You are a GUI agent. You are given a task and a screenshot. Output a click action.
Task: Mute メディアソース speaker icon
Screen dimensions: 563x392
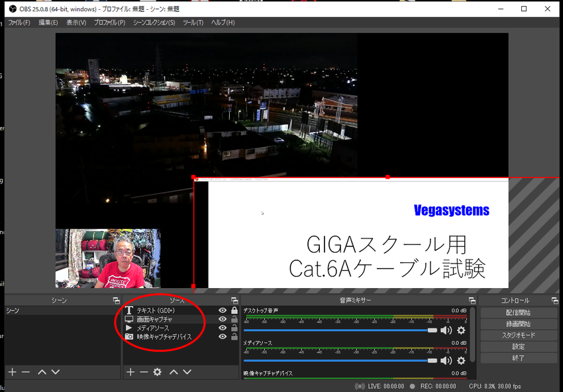pos(446,360)
